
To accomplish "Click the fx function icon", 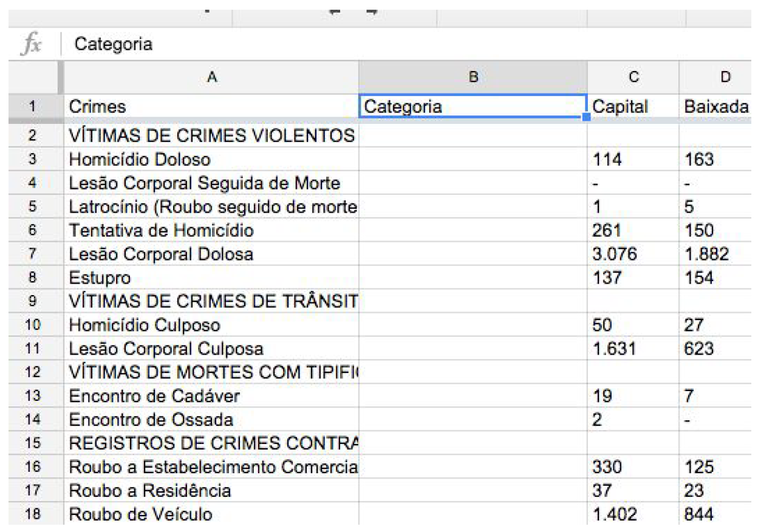I will click(30, 44).
